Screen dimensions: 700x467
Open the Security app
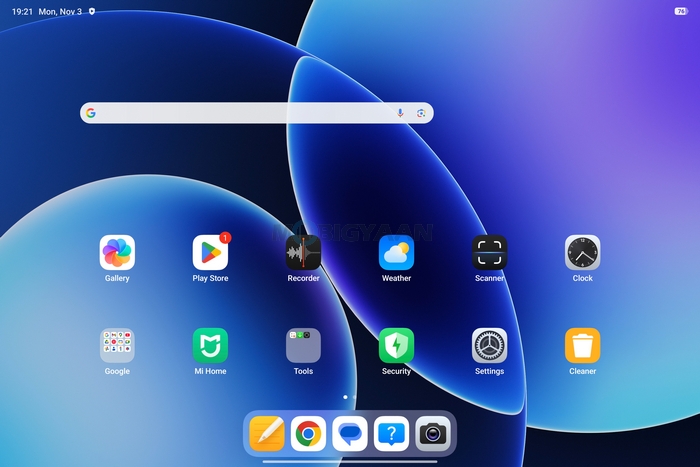[396, 346]
